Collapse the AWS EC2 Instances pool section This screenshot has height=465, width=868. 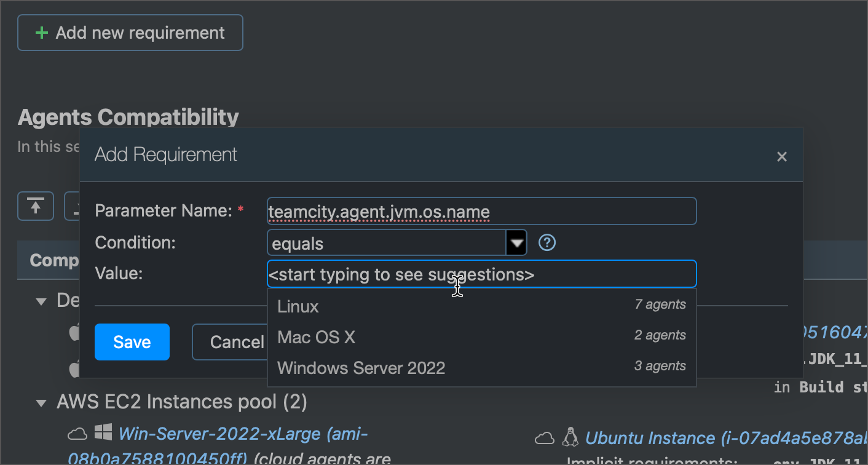tap(41, 402)
